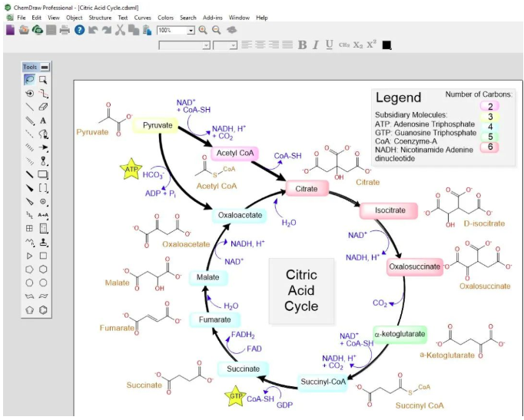The image size is (524, 420).
Task: Pick the Dashed Bond tool
Action: tap(29, 134)
